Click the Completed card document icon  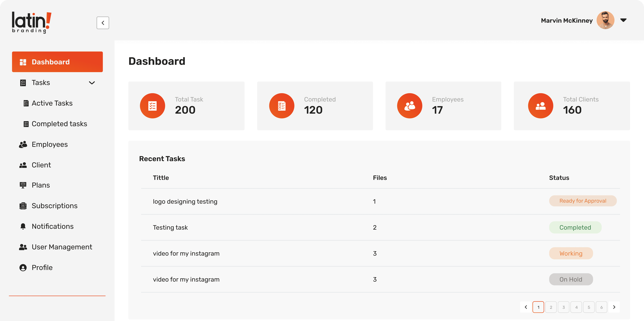(281, 106)
